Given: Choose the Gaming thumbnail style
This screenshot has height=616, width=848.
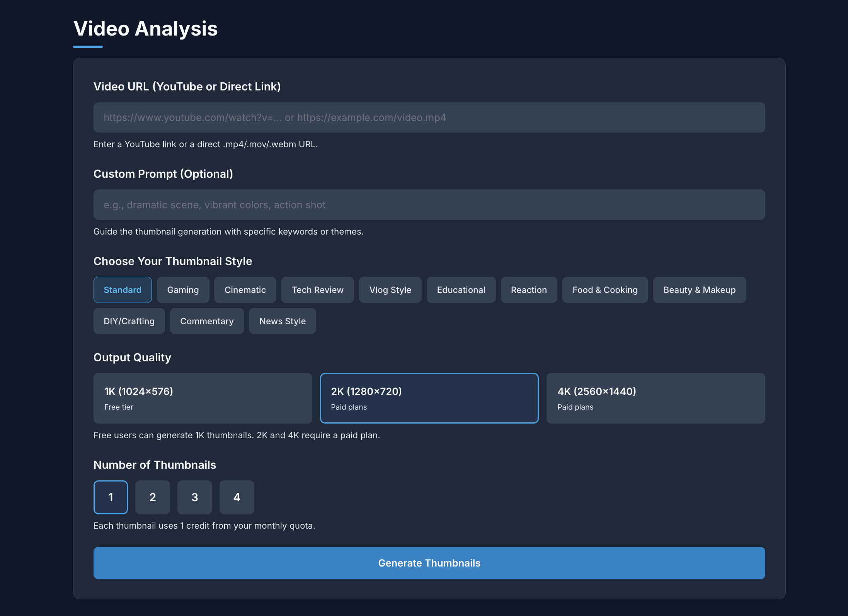Looking at the screenshot, I should click(x=183, y=290).
